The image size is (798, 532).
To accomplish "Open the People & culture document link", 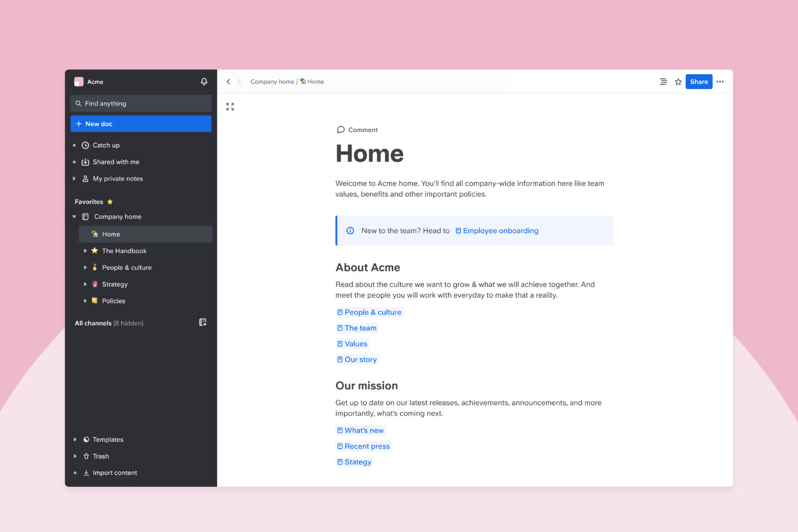I will coord(373,312).
